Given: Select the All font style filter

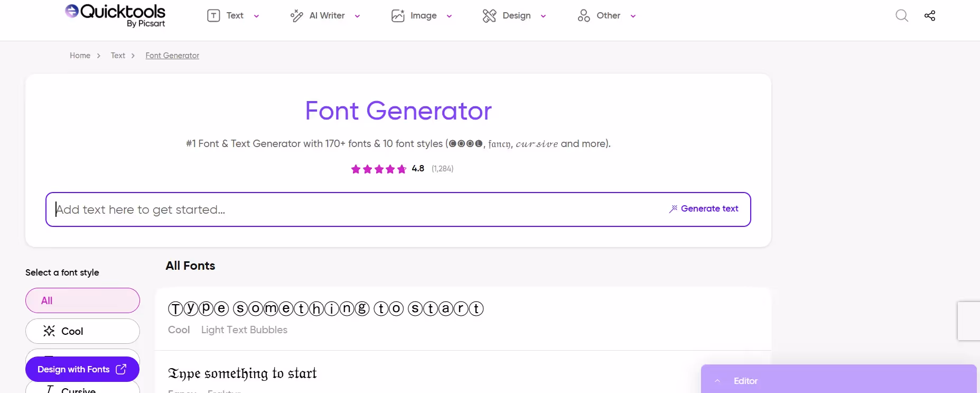Looking at the screenshot, I should point(82,300).
